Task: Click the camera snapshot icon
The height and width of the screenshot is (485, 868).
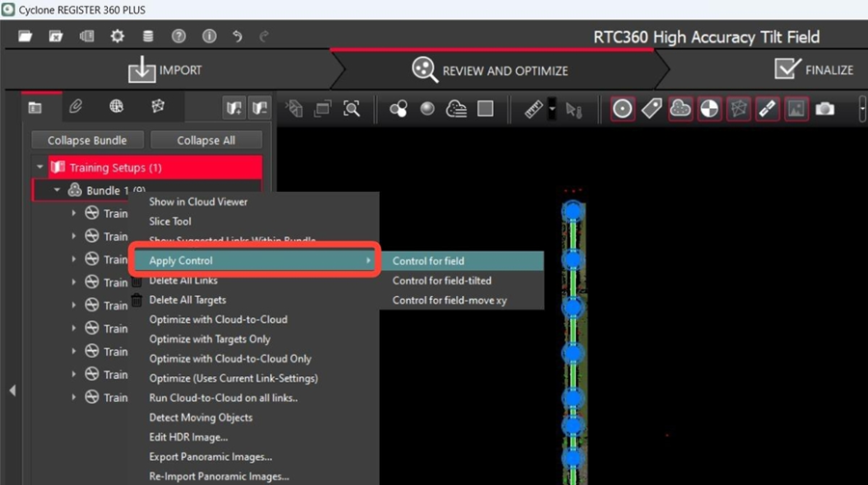Action: click(x=825, y=109)
